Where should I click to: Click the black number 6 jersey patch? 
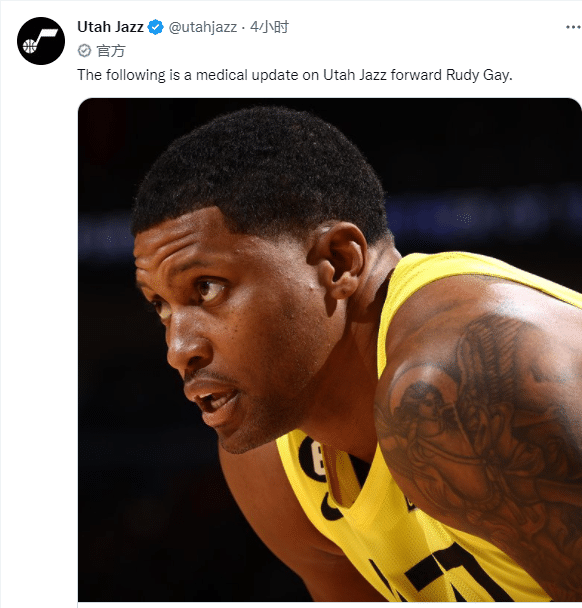(313, 458)
